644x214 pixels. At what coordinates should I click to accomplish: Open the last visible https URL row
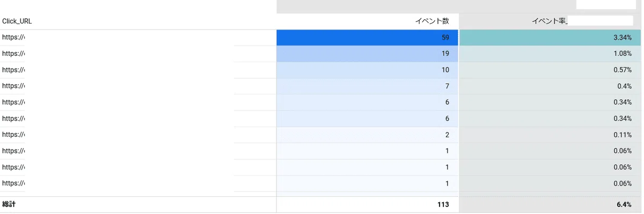13,183
